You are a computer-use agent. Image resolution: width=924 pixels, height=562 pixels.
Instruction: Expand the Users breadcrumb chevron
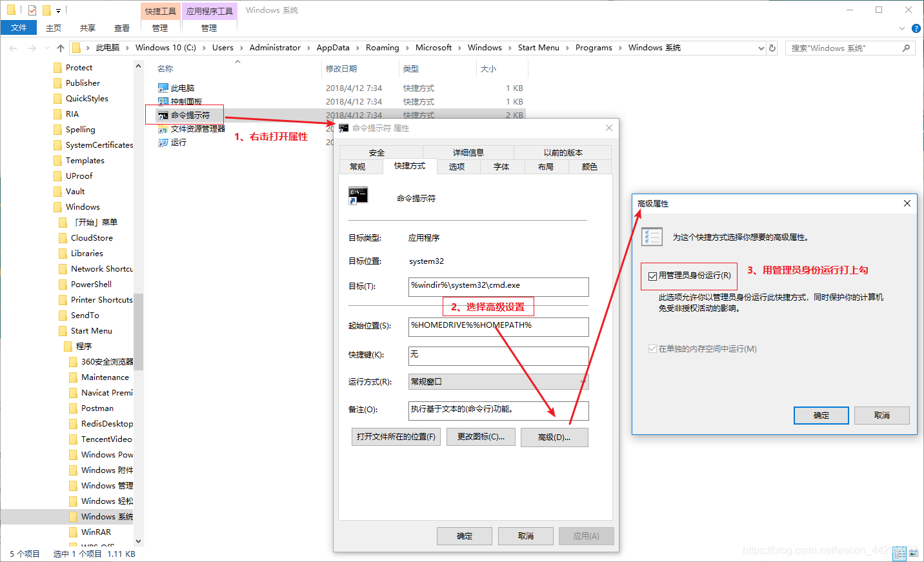[x=241, y=48]
